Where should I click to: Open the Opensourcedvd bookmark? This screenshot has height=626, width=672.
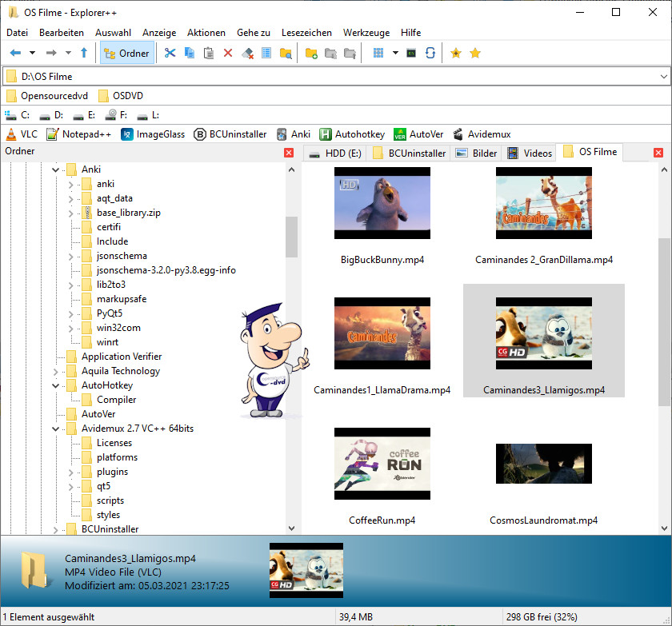tap(46, 96)
